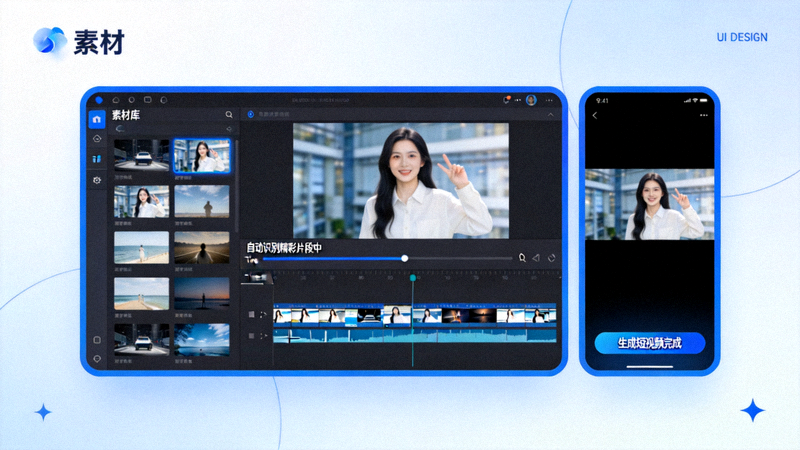This screenshot has width=800, height=450.
Task: Click the search icon beside 素材库
Action: [229, 115]
